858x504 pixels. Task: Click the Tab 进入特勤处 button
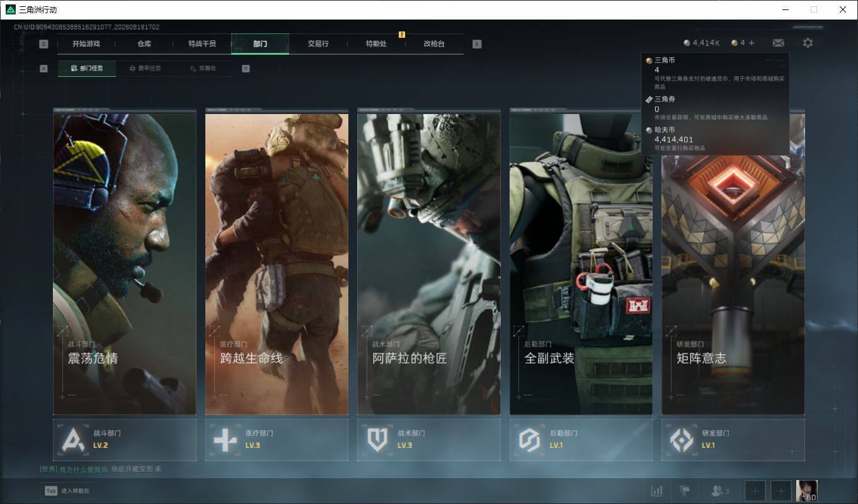point(67,491)
